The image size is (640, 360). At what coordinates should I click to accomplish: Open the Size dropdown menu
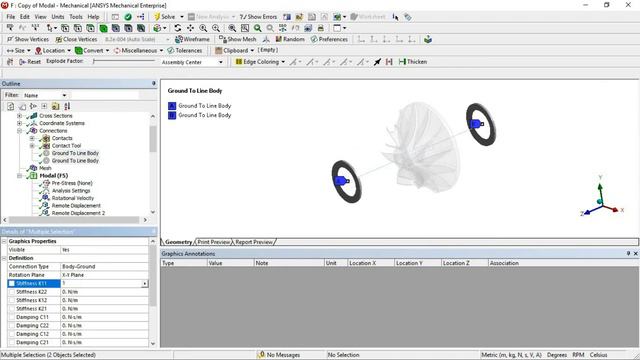point(18,50)
